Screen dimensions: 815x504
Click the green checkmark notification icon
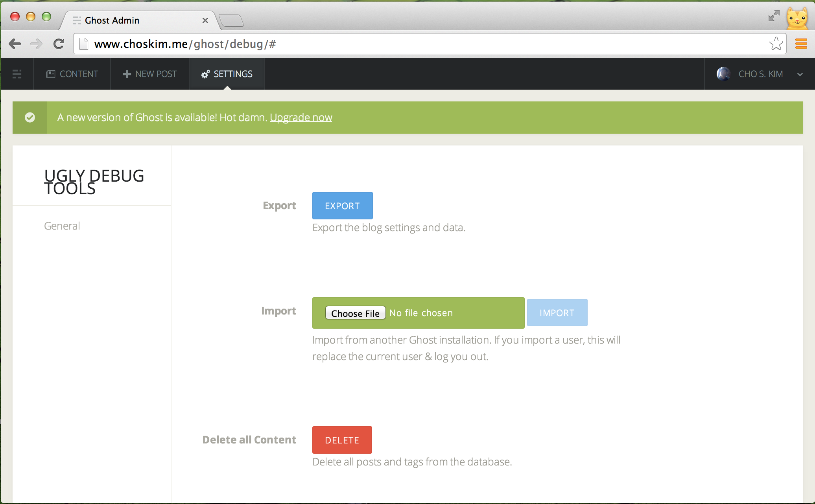pyautogui.click(x=30, y=117)
